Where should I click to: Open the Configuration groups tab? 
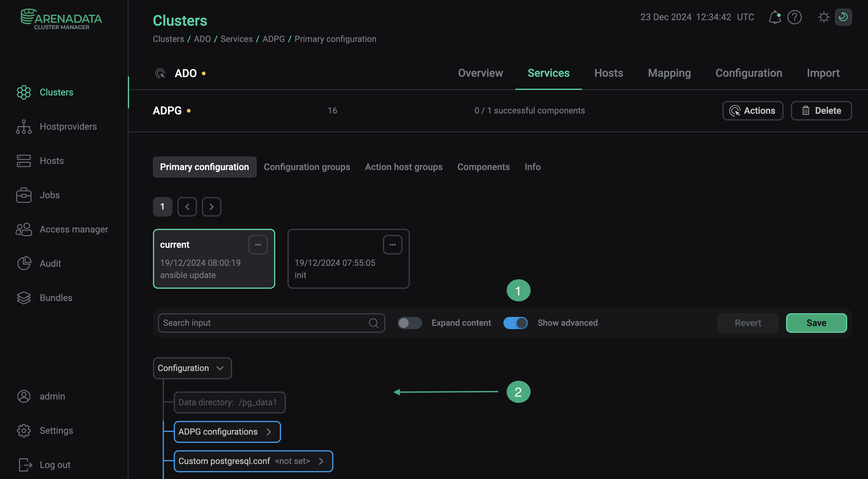point(307,167)
